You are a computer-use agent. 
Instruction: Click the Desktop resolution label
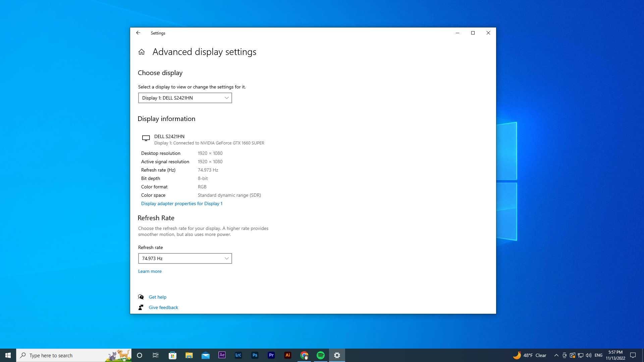[161, 153]
